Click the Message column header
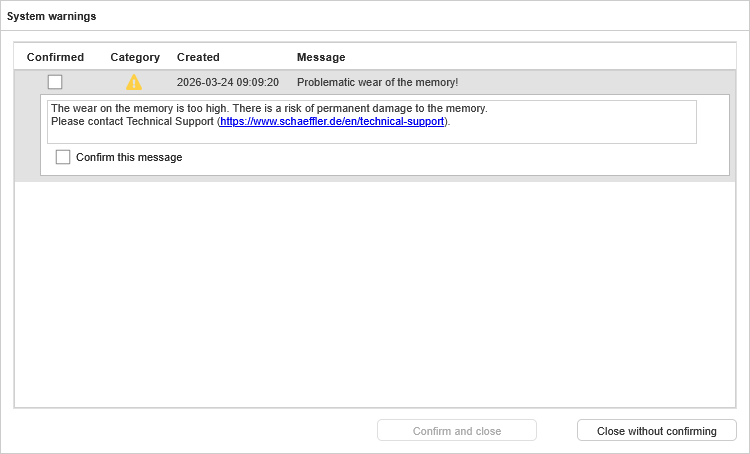Viewport: 750px width, 454px height. 321,57
